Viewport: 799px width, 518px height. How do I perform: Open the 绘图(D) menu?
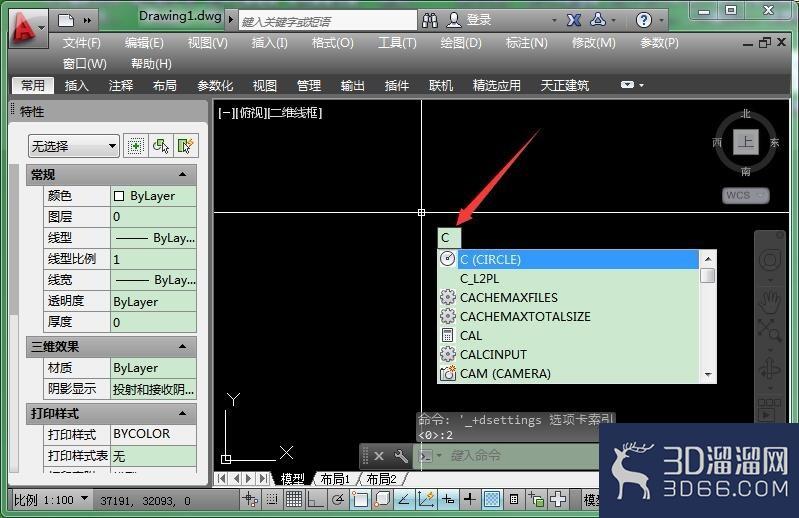click(461, 43)
